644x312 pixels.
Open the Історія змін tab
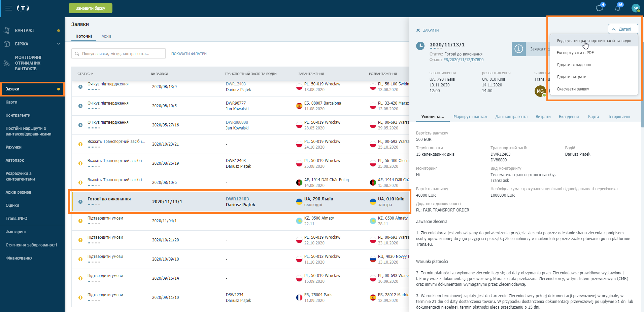619,117
